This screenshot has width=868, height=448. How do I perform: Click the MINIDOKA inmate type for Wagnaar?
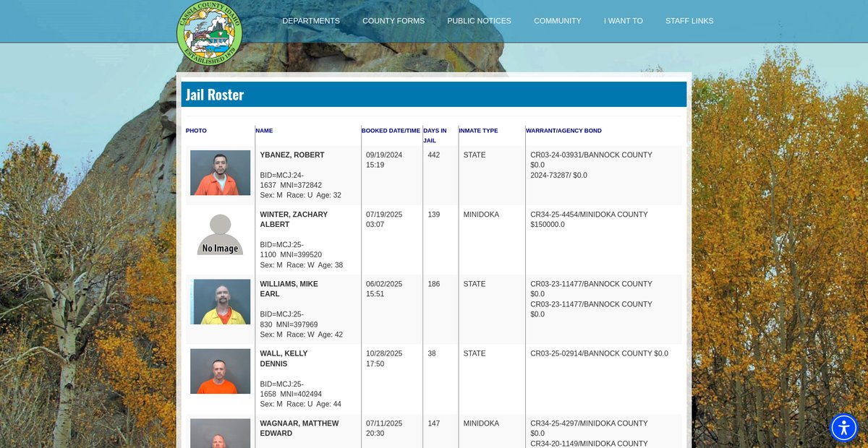[x=481, y=423]
